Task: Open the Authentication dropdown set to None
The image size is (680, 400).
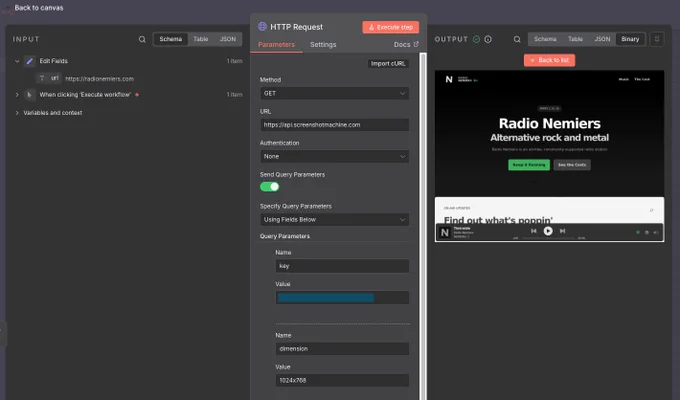Action: coord(334,157)
